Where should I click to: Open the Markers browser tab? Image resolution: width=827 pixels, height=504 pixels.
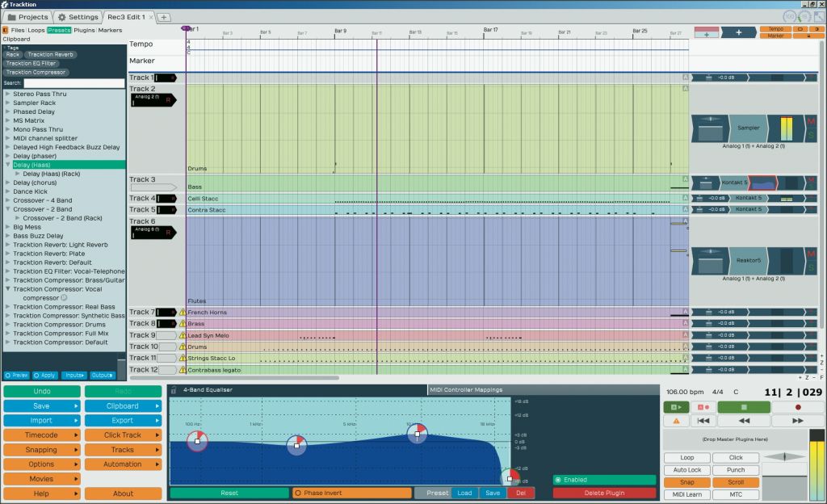tap(110, 30)
